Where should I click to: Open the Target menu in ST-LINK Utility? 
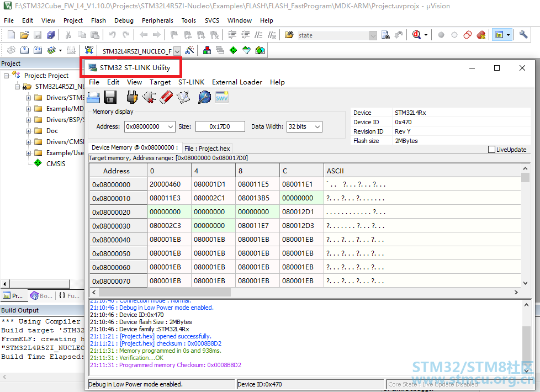tap(160, 82)
